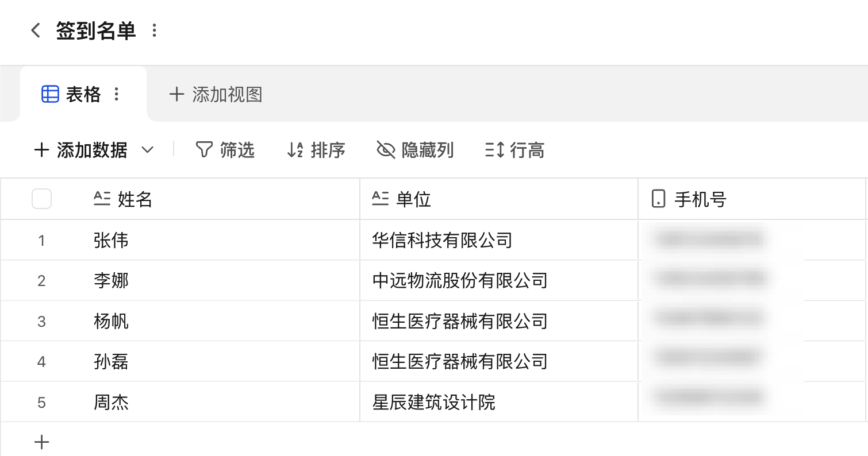The height and width of the screenshot is (456, 868).
Task: Click the blurred phone cell for 周杰
Action: coord(752,402)
